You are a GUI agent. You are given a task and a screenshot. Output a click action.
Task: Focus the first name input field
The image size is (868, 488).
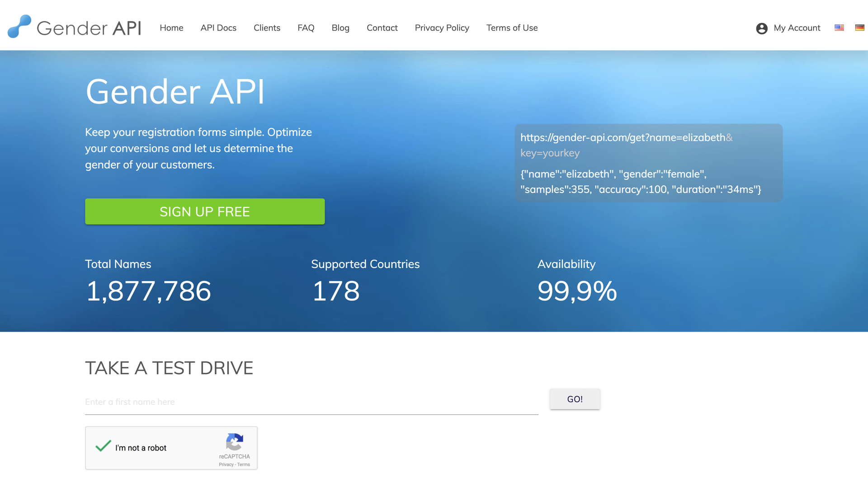pyautogui.click(x=311, y=402)
